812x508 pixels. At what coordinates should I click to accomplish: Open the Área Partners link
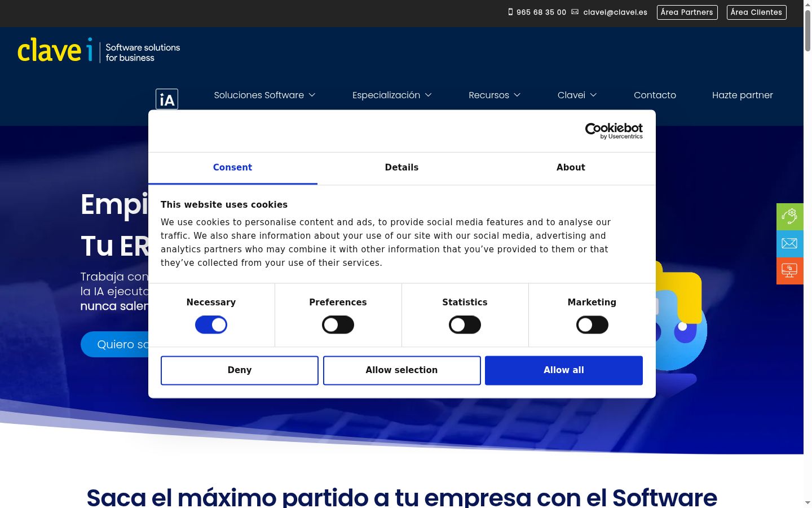pyautogui.click(x=687, y=12)
